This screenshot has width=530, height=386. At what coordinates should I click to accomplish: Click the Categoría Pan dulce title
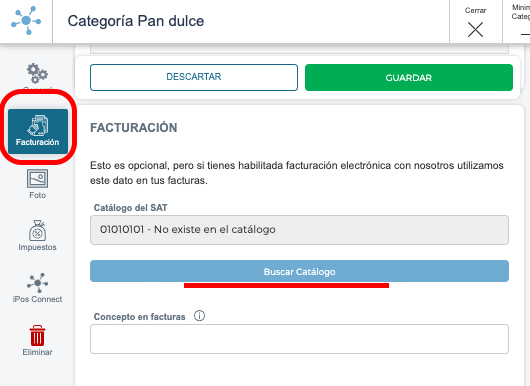[x=136, y=21]
